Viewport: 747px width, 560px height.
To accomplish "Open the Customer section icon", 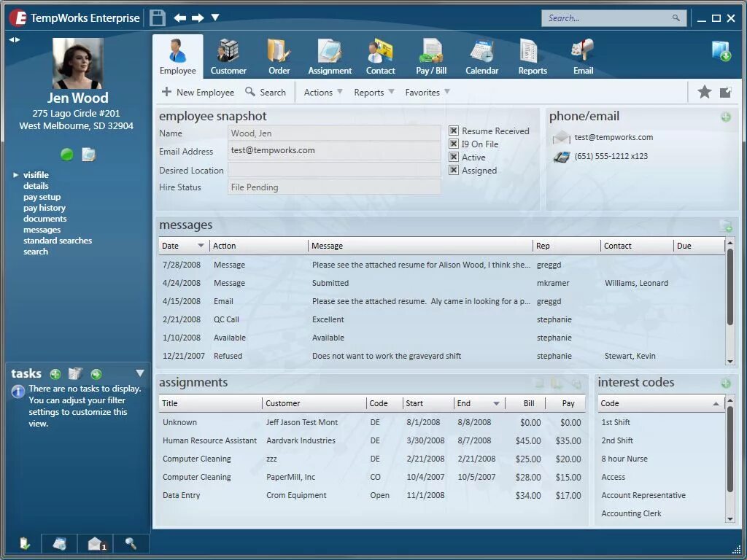I will pos(228,51).
